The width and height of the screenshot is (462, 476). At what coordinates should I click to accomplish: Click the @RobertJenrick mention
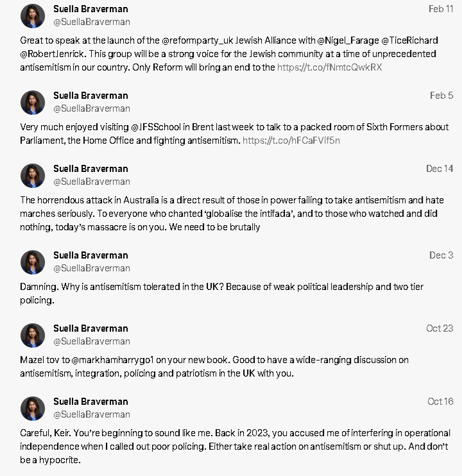pyautogui.click(x=53, y=54)
